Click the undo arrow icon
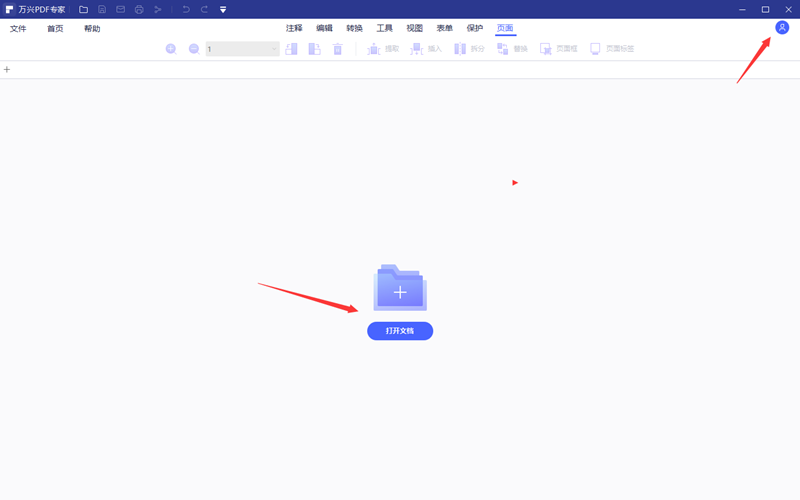The image size is (800, 500). tap(186, 10)
